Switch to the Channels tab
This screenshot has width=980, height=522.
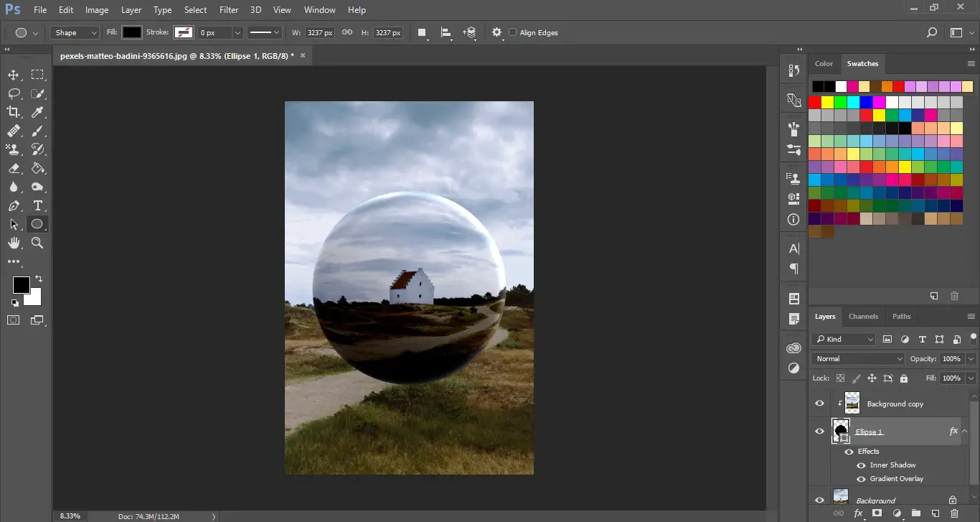(x=863, y=317)
